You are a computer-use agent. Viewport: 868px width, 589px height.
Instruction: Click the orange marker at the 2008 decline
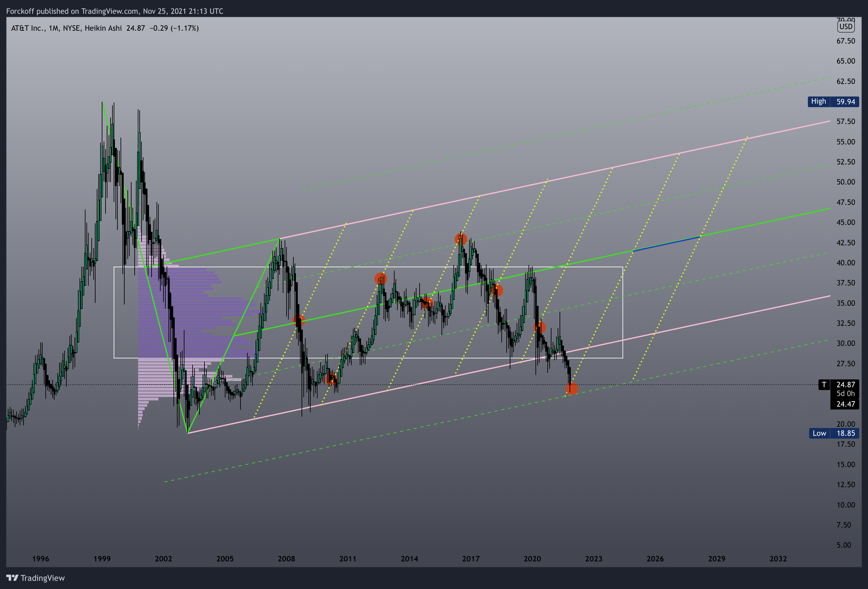(299, 320)
